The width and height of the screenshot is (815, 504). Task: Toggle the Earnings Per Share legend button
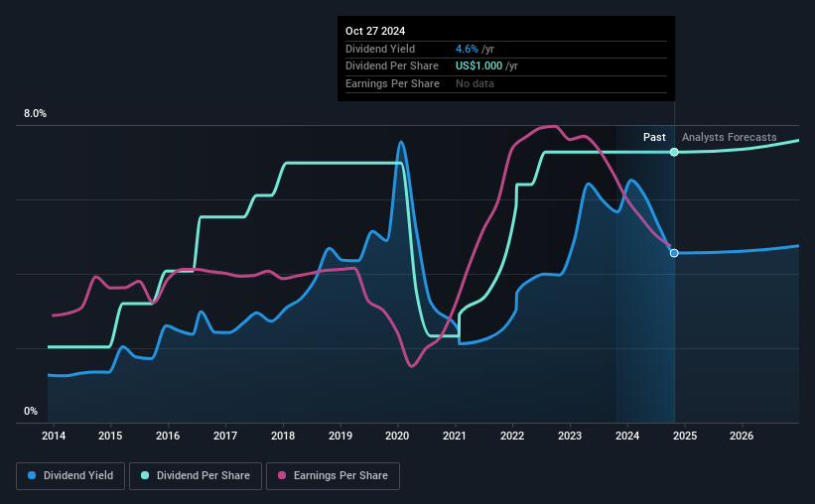pos(333,475)
